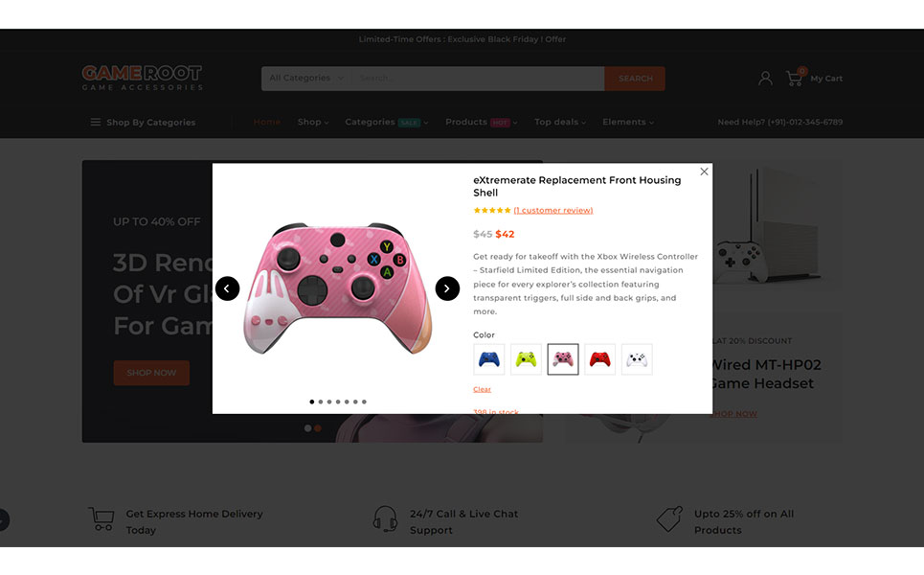Select the white controller color option

tap(637, 359)
